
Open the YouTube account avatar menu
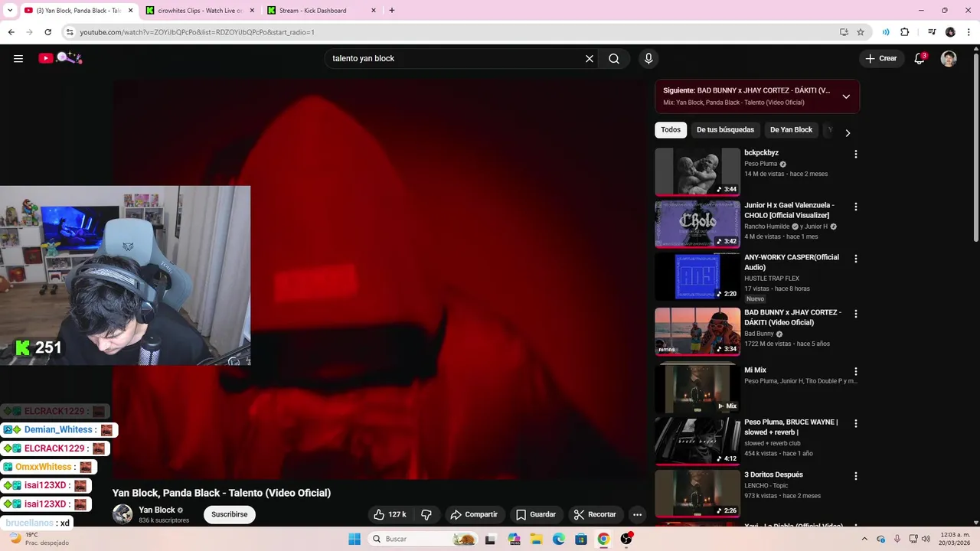pyautogui.click(x=949, y=58)
